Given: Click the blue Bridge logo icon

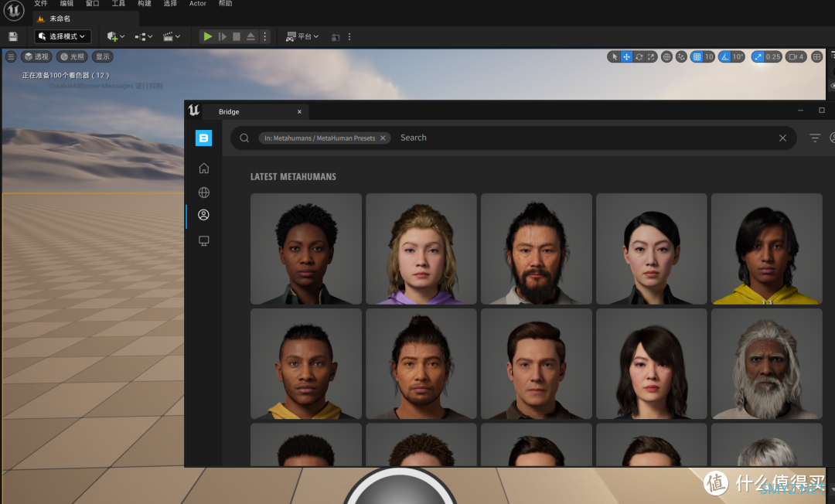Looking at the screenshot, I should coord(203,138).
